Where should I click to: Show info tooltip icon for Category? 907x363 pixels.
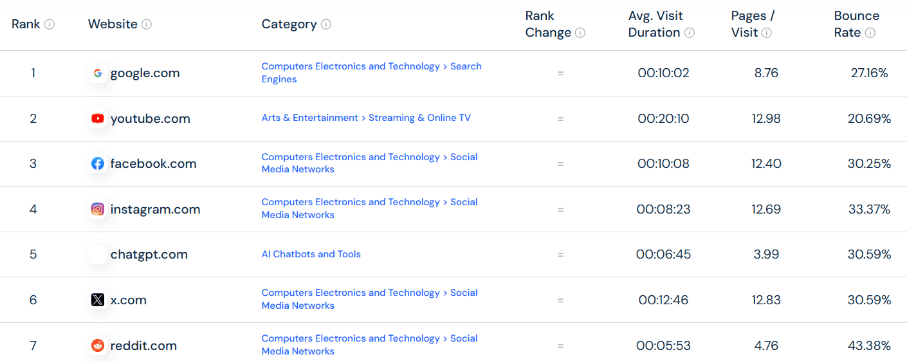point(326,25)
